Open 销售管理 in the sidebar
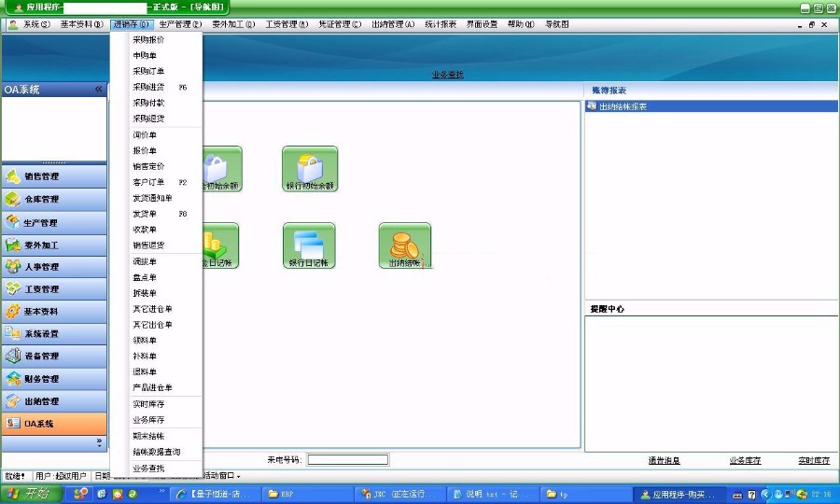This screenshot has height=504, width=840. (54, 176)
